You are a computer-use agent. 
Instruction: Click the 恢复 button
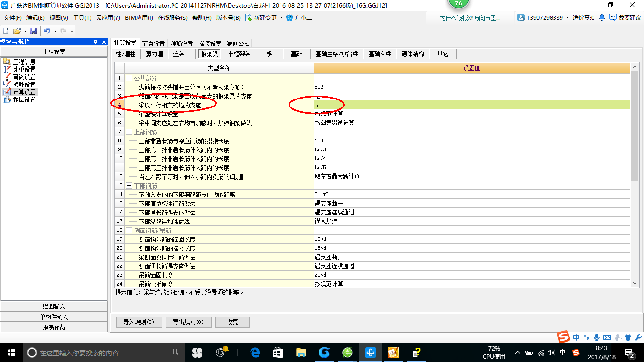[232, 322]
